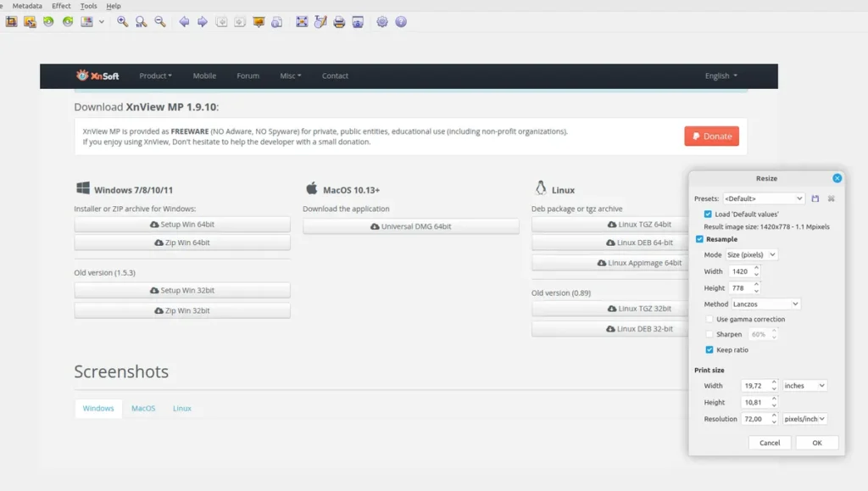The image size is (868, 491).
Task: Open the Metadata menu
Action: 27,6
